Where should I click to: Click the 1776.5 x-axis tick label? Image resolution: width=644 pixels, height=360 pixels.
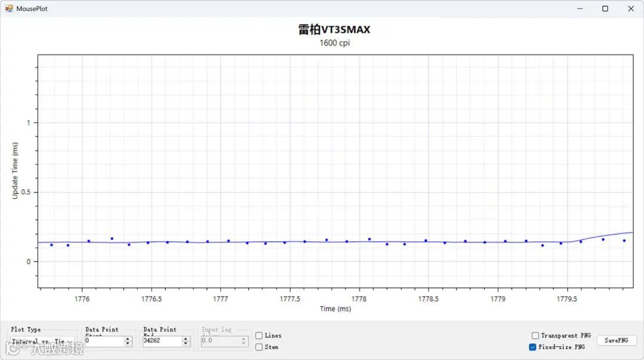(x=151, y=299)
